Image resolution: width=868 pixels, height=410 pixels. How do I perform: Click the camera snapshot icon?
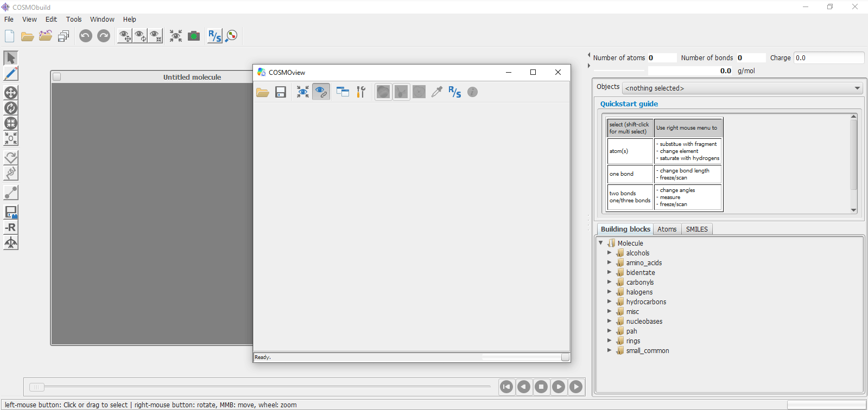click(194, 36)
